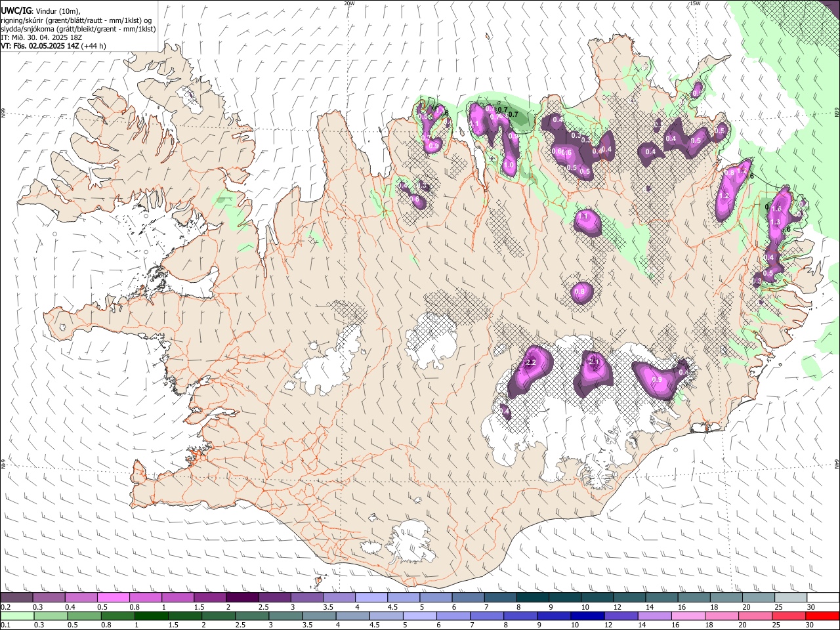The image size is (840, 630).
Task: Click the '0.2' label under the purple scale
Action: tap(5, 607)
